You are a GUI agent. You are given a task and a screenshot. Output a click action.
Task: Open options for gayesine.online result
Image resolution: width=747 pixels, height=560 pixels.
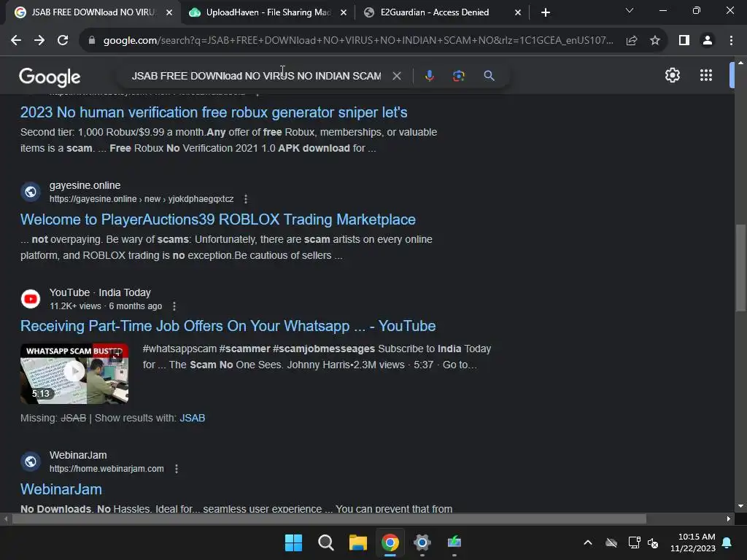click(246, 199)
